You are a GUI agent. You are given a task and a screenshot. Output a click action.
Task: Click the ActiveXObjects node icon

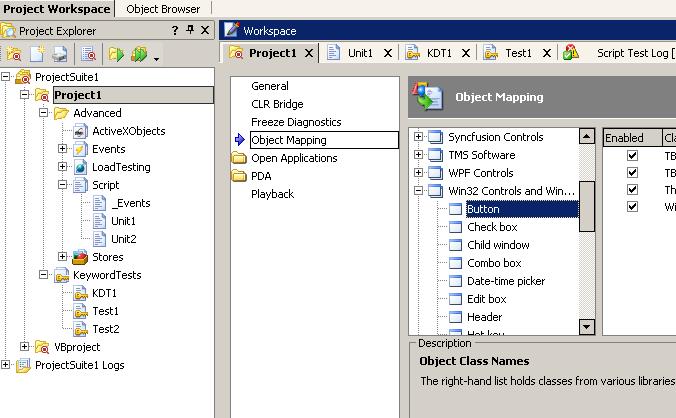(80, 131)
